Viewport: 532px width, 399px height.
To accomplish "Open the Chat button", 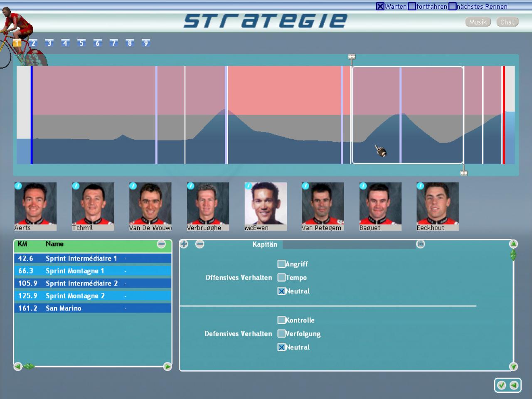I will coord(507,22).
